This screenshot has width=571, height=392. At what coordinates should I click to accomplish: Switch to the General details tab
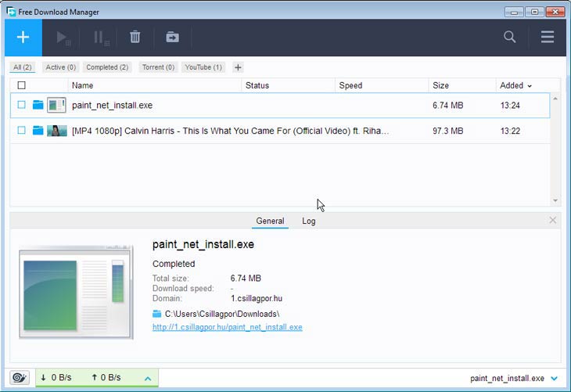(x=270, y=221)
